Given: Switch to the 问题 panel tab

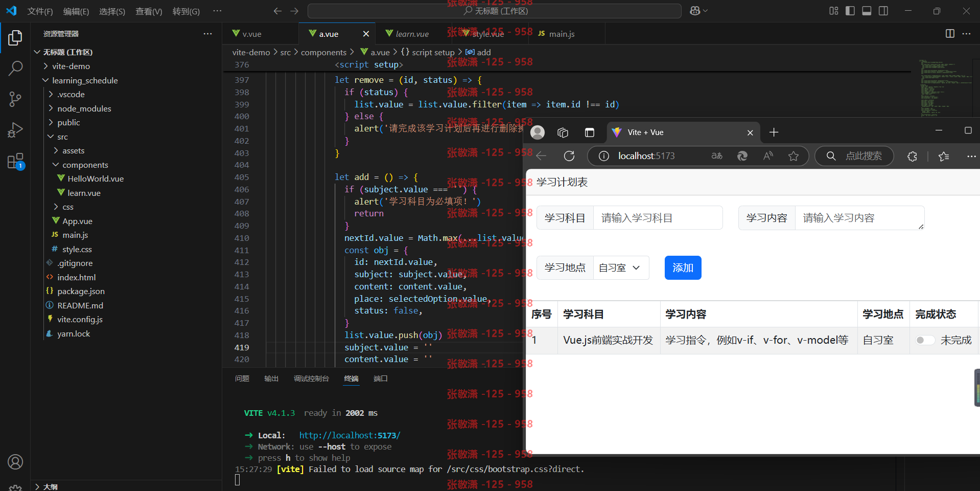Looking at the screenshot, I should coord(242,378).
